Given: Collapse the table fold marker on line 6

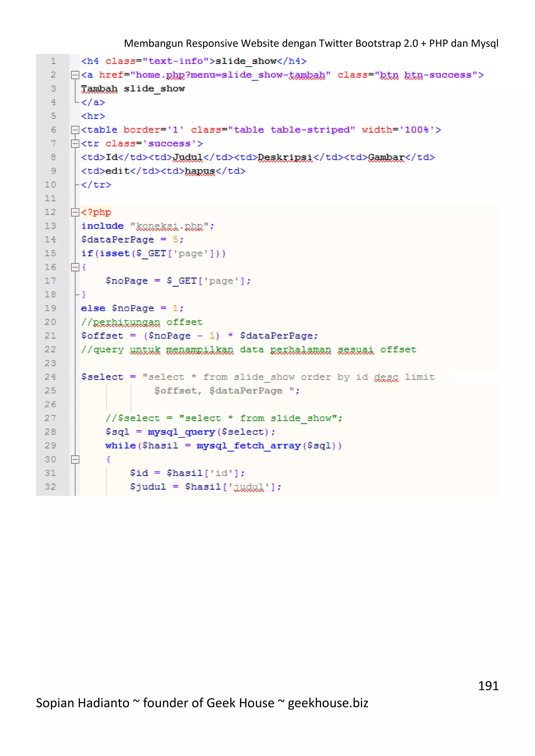Looking at the screenshot, I should coord(75,130).
